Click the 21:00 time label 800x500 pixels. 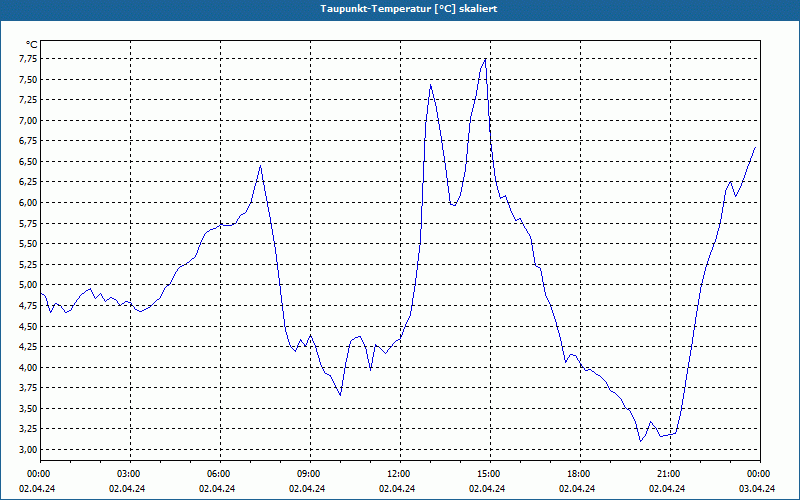pos(669,474)
